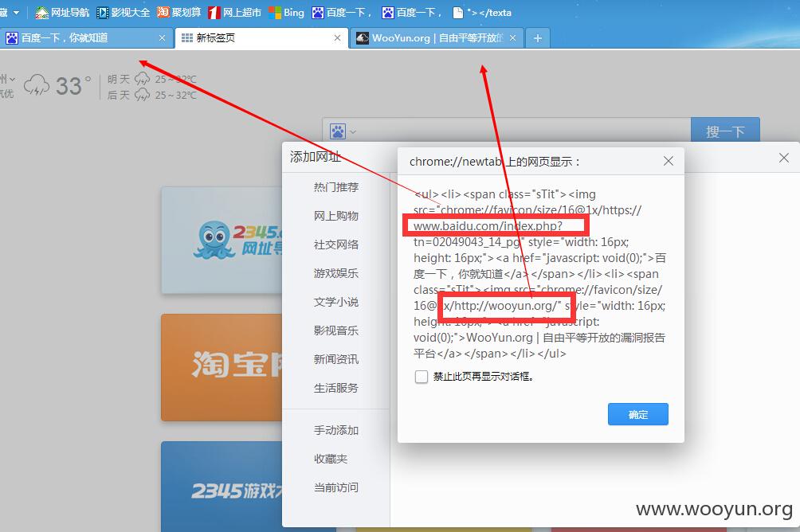
Task: Click the film icon of the 影视大全 bookmark
Action: 103,13
